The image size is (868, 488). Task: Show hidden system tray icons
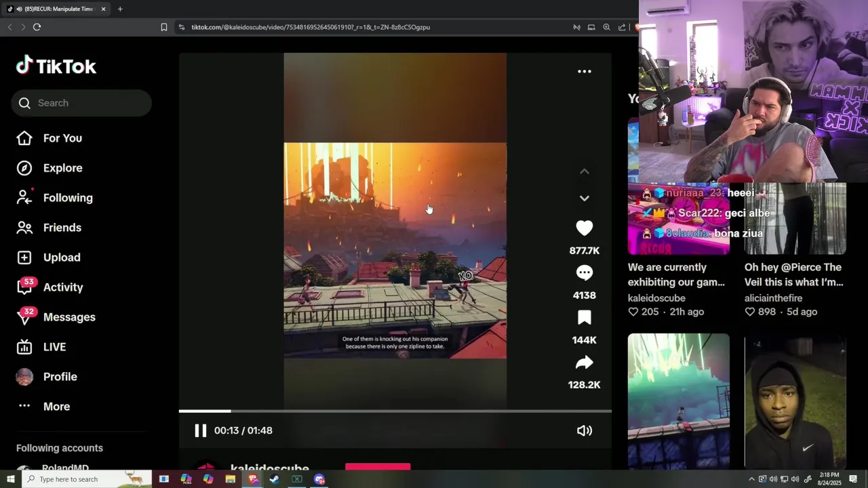(x=751, y=479)
